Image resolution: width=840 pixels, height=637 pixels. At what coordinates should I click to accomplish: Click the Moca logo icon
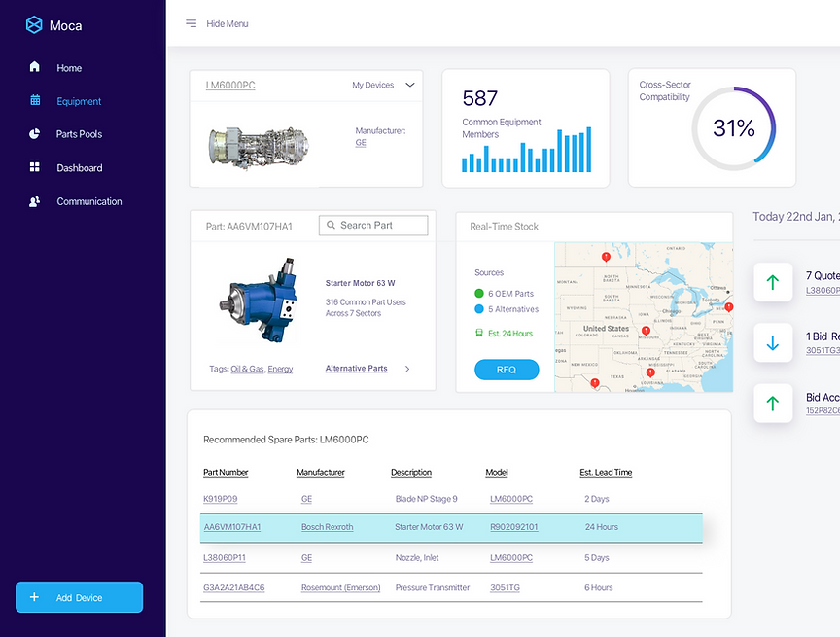(33, 25)
